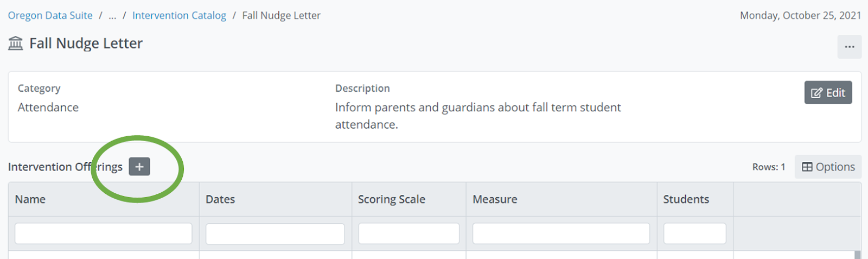Image resolution: width=868 pixels, height=259 pixels.
Task: Expand the collapsed breadcrumb ellipsis
Action: tap(112, 15)
